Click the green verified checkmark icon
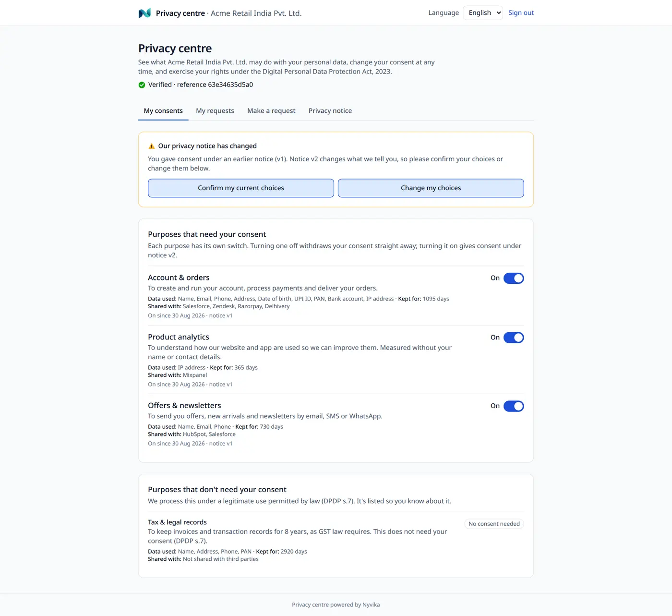This screenshot has width=672, height=616. 142,85
